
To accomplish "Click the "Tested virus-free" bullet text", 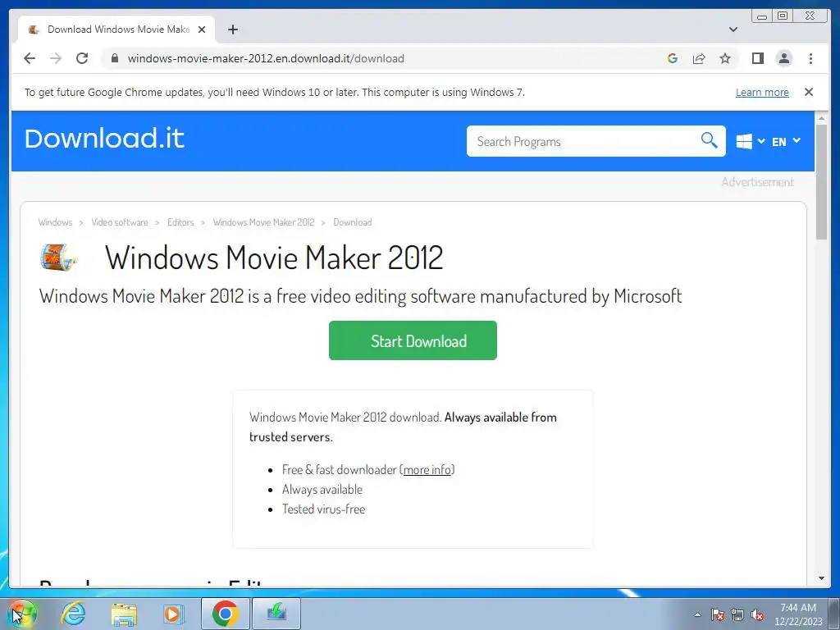I will pyautogui.click(x=323, y=509).
